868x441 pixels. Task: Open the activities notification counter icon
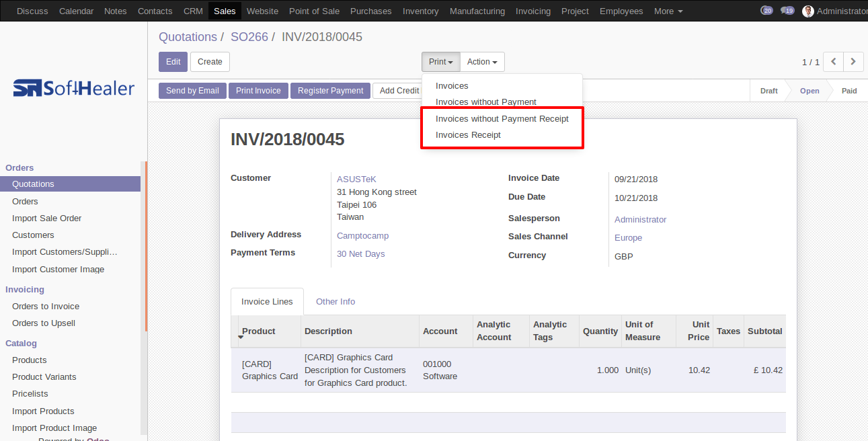(766, 11)
